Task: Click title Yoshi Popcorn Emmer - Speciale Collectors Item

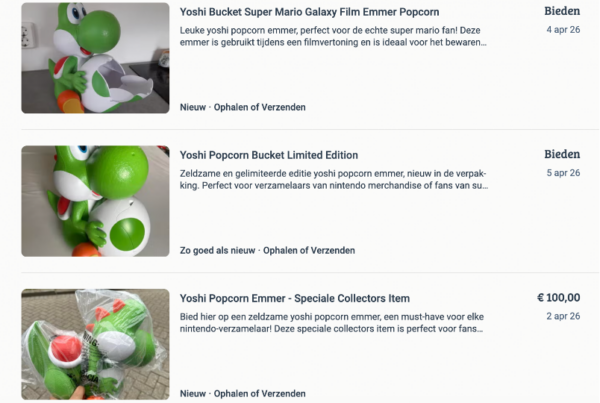Action: pyautogui.click(x=295, y=298)
